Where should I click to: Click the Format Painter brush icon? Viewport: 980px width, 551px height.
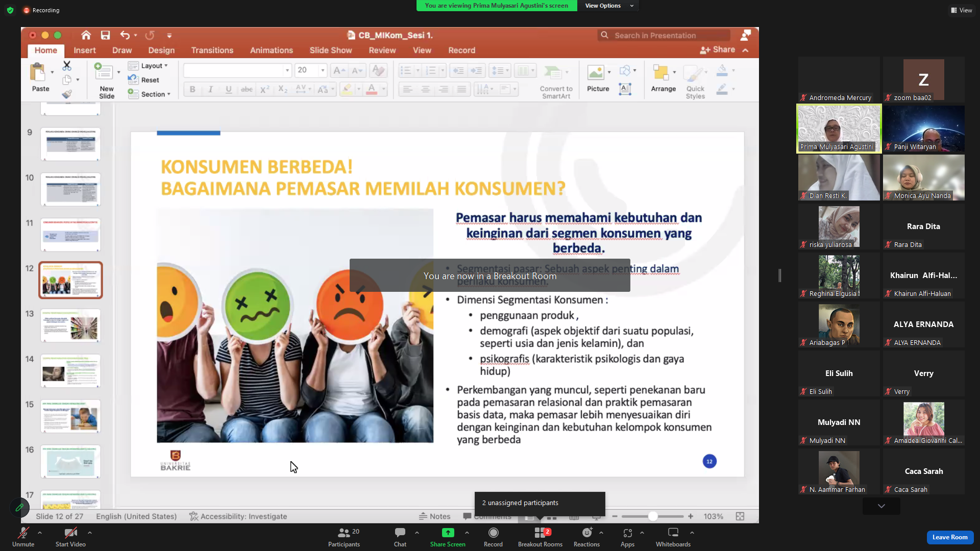click(67, 94)
